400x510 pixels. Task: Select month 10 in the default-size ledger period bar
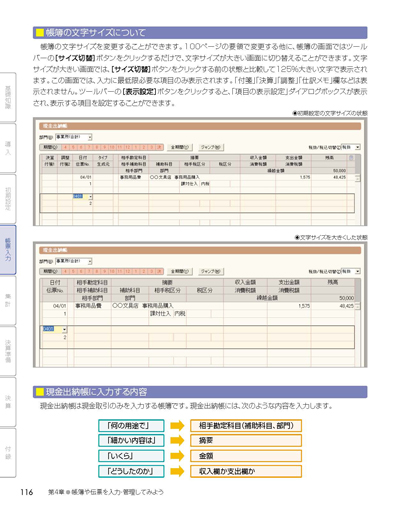point(112,147)
